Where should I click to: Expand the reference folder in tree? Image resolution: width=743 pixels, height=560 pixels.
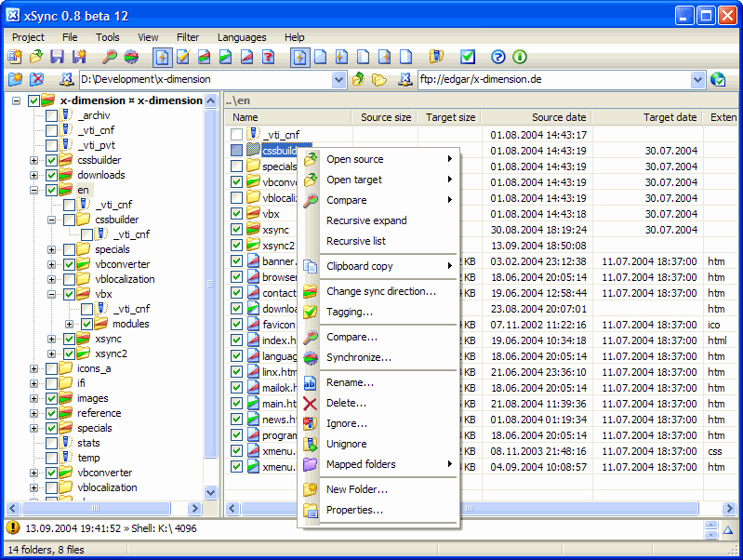pyautogui.click(x=33, y=413)
